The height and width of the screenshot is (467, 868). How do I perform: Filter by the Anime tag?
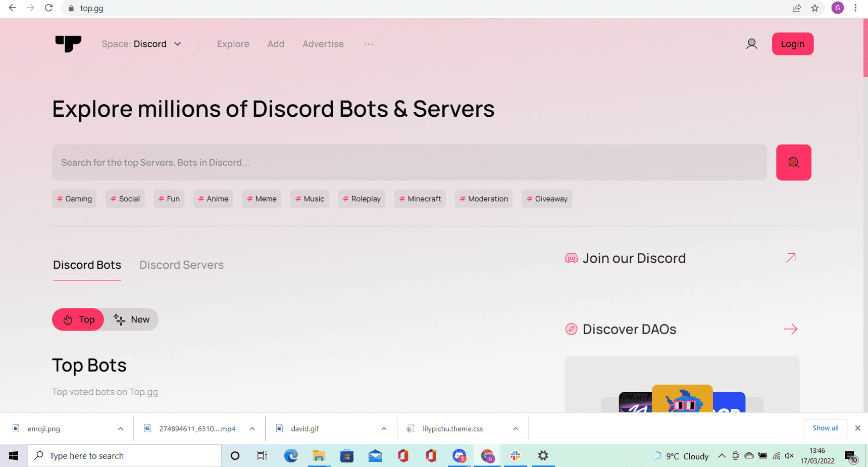point(213,199)
